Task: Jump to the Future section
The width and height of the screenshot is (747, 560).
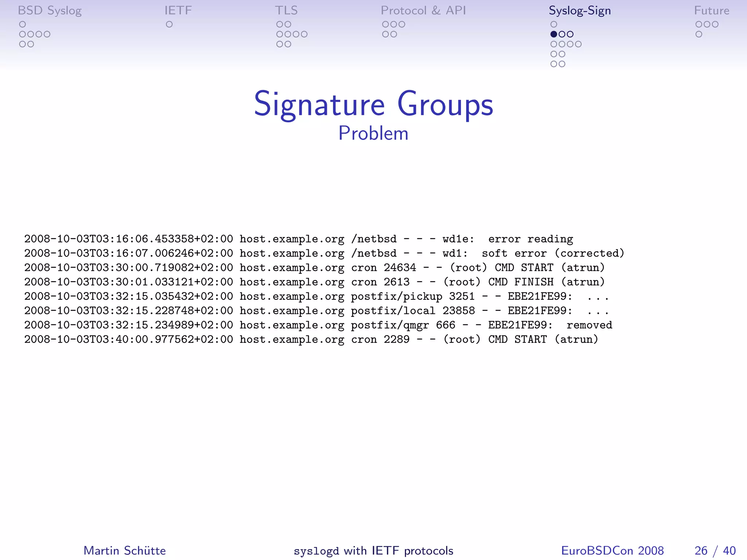Action: tap(712, 10)
